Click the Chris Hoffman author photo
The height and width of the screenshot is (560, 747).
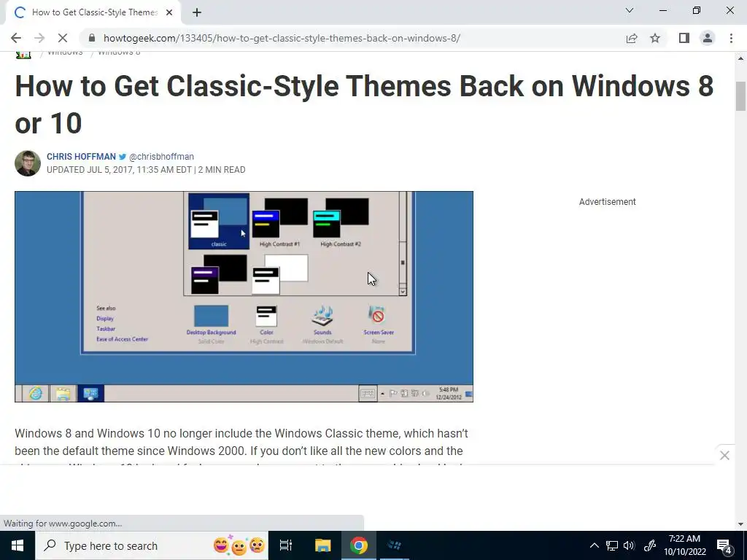click(28, 163)
